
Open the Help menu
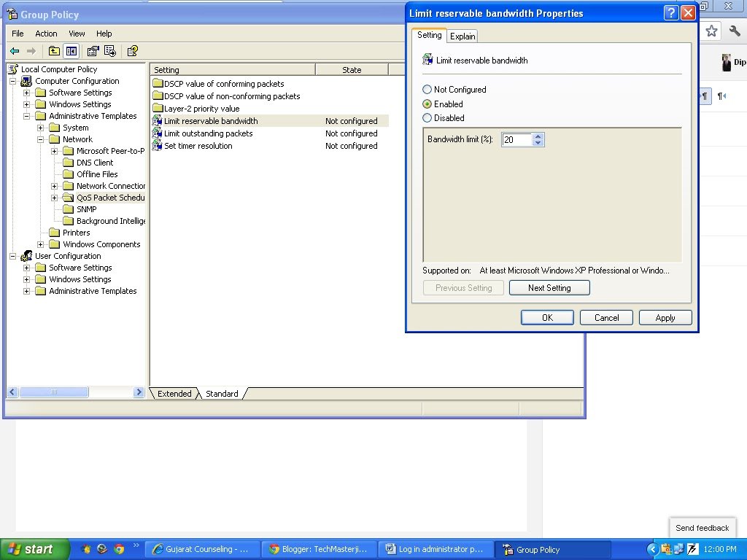coord(104,34)
